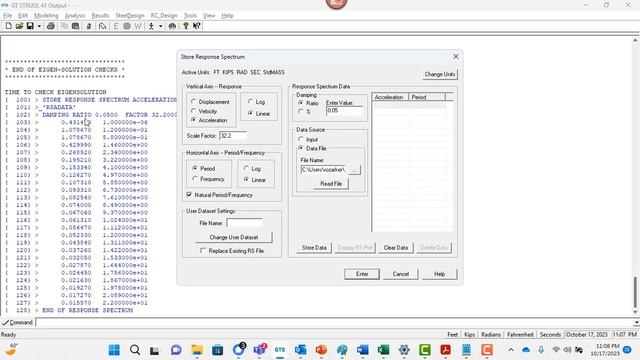
Task: Open the Task View taskbar icon
Action: [154, 350]
